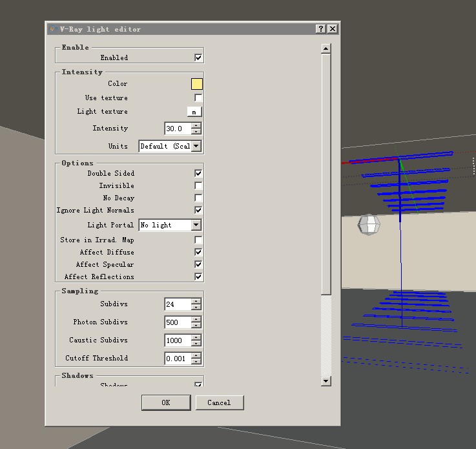This screenshot has width=476, height=449.
Task: Check Store in Irrad. Map
Action: click(x=198, y=240)
